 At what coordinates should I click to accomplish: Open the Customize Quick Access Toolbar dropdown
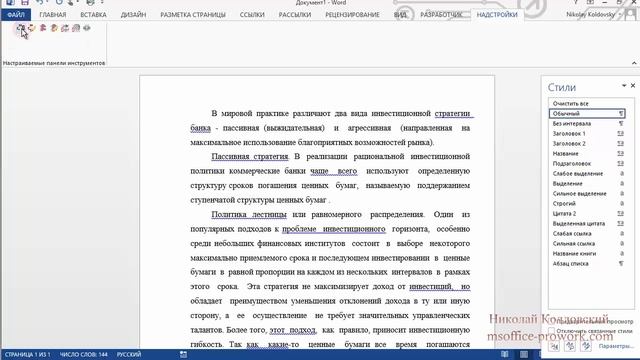click(102, 2)
